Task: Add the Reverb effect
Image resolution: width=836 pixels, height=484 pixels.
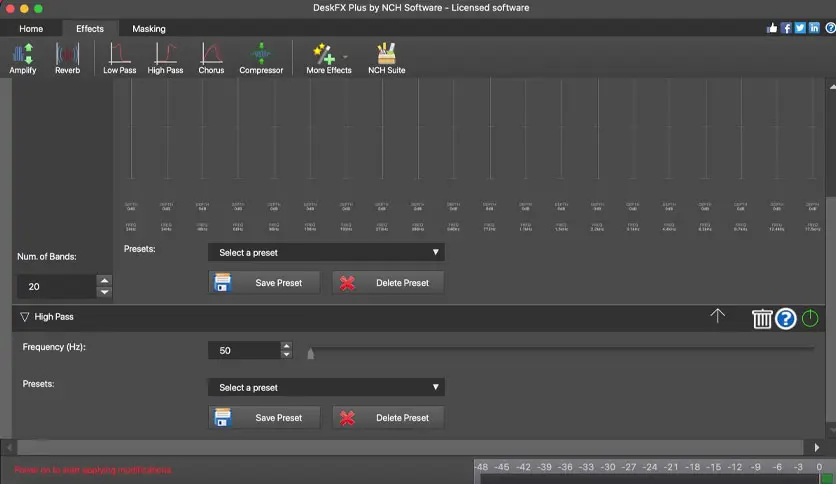Action: tap(68, 58)
